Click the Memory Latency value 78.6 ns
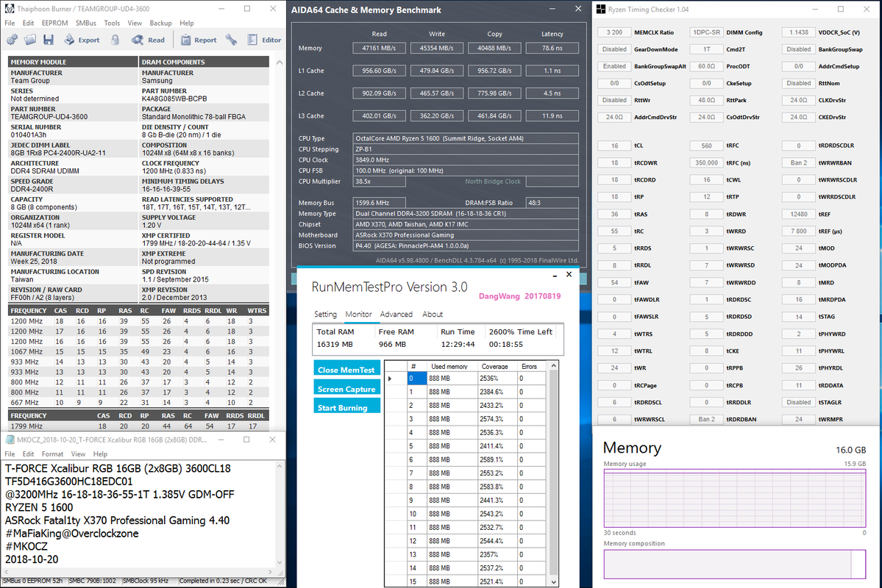This screenshot has width=882, height=588. [x=552, y=49]
